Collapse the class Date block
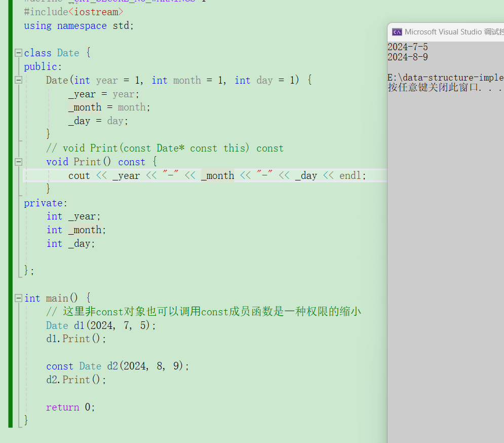This screenshot has height=443, width=504. click(19, 53)
